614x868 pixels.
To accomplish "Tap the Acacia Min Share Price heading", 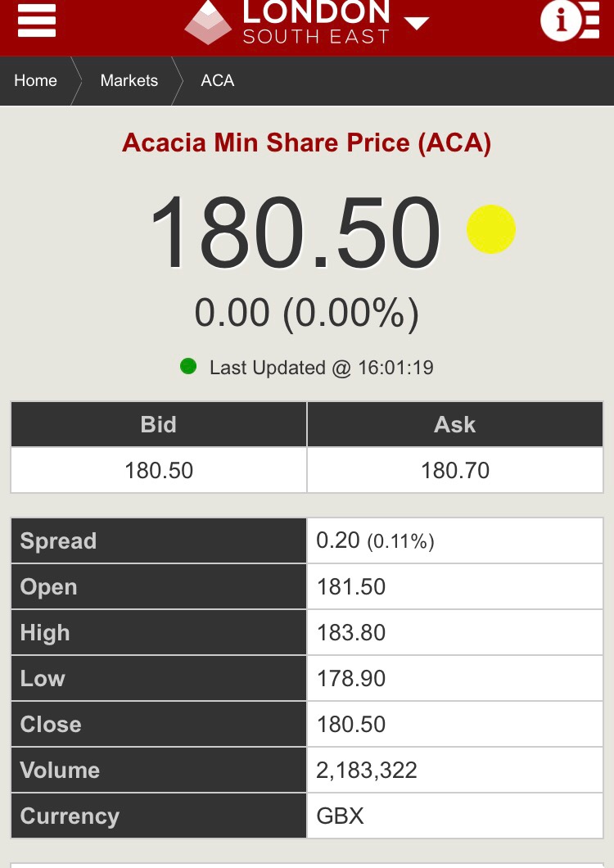I will [x=306, y=143].
